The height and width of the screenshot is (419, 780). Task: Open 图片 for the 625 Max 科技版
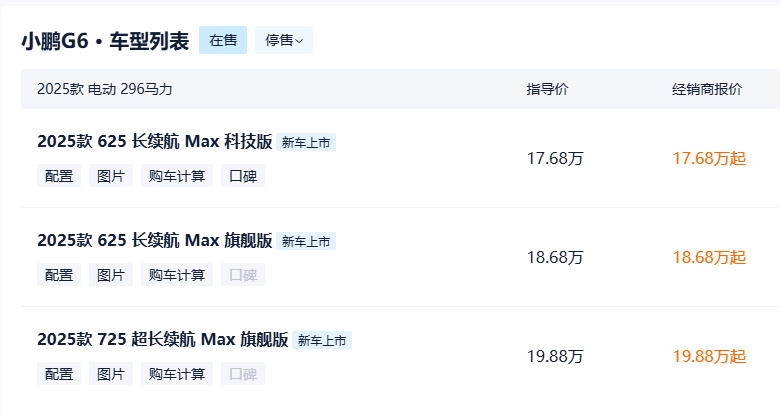point(111,176)
